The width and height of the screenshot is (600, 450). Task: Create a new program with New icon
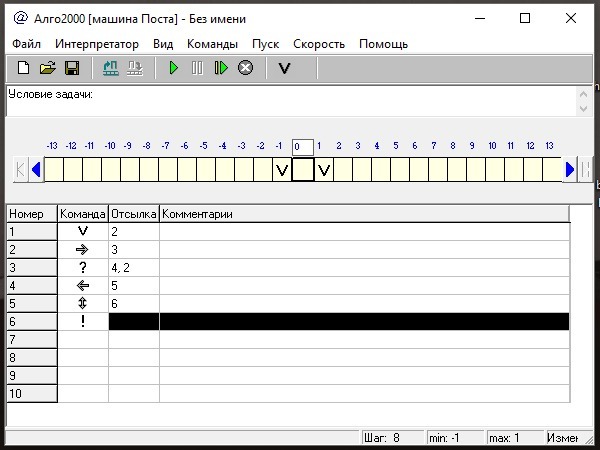(x=23, y=68)
